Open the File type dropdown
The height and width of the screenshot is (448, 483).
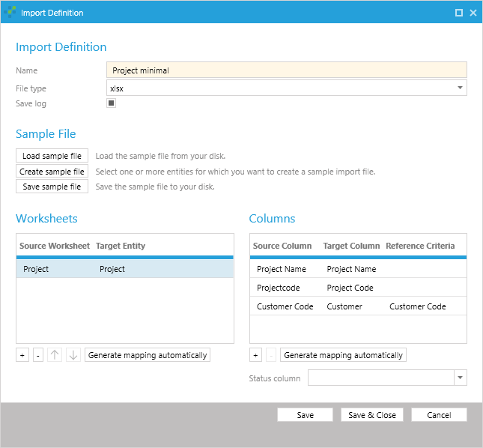point(459,88)
